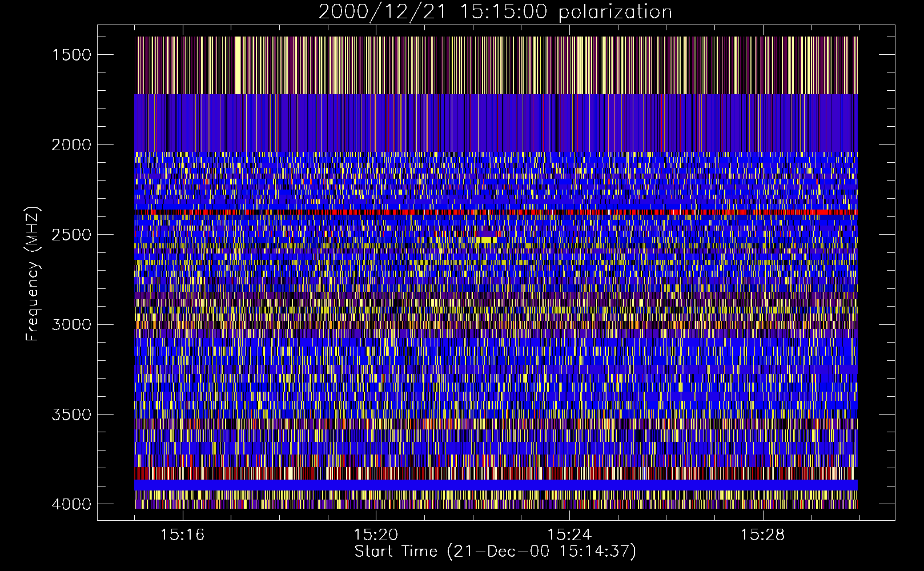The height and width of the screenshot is (571, 924).
Task: Select the 1500 frequency axis label
Action: 71,55
